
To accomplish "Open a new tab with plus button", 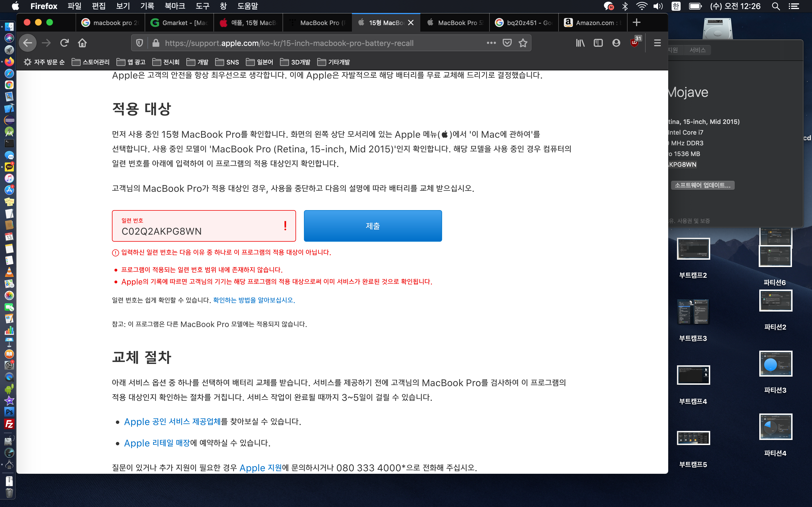I will coord(636,23).
